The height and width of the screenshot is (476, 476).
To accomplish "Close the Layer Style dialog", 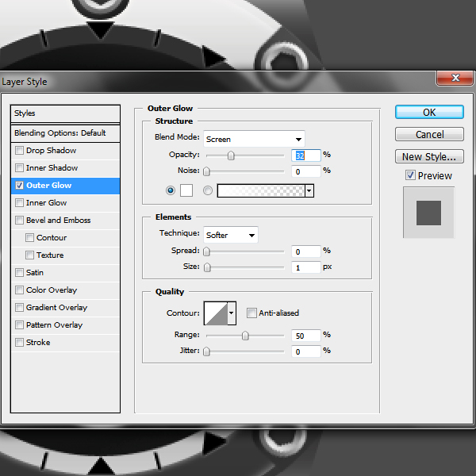I will tap(455, 78).
